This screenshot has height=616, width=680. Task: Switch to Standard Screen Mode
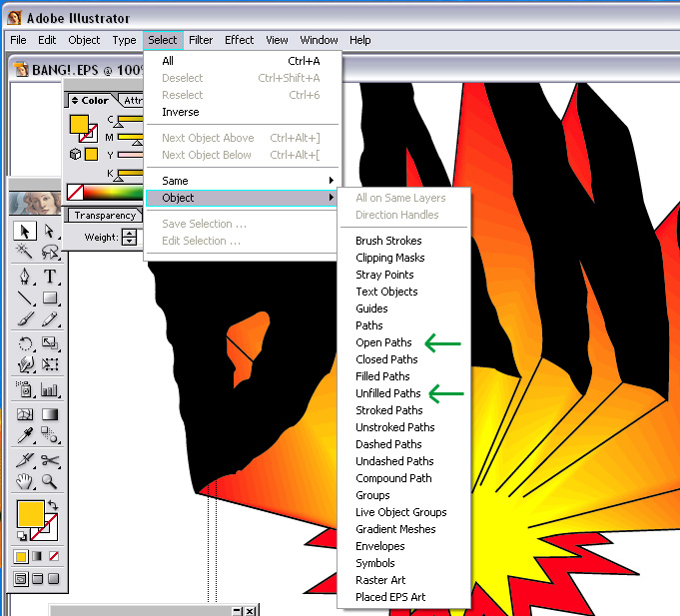tap(20, 579)
